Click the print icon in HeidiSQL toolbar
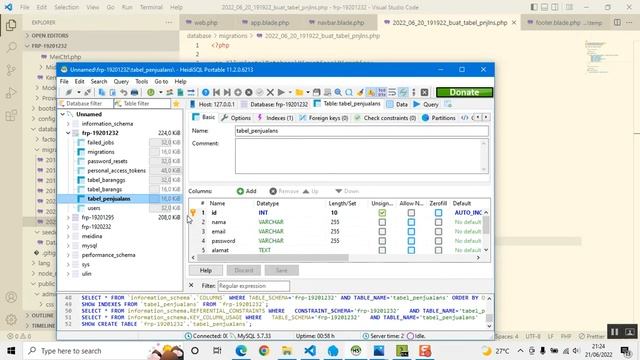Viewport: 640px width, 360px height. pos(134,93)
